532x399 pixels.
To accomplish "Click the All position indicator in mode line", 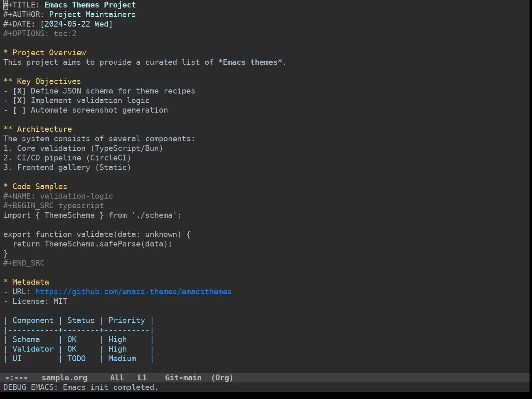I will click(x=117, y=378).
